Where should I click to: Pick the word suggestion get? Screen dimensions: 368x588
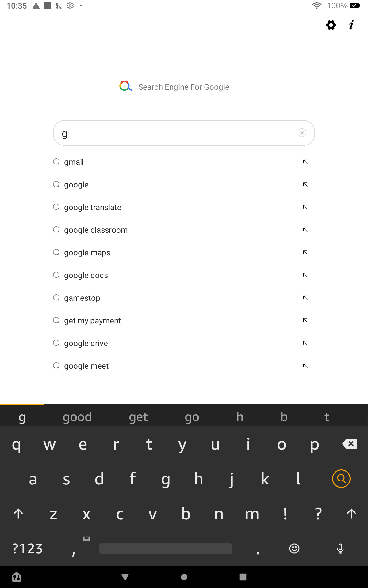tap(138, 417)
